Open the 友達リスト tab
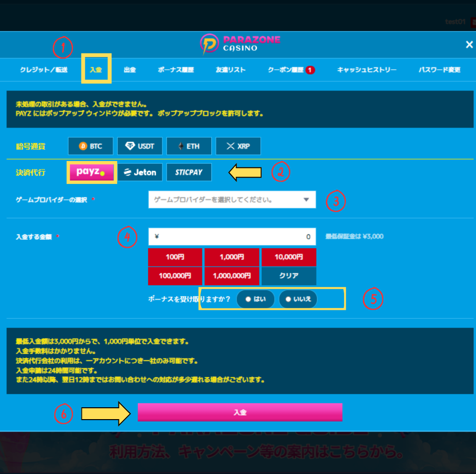476x474 pixels. (x=231, y=70)
